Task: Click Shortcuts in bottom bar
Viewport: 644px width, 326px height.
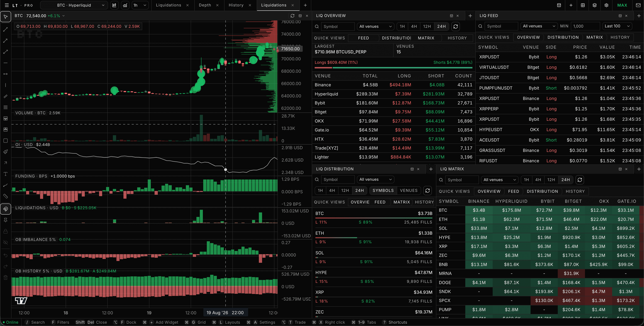Action: [x=397, y=322]
